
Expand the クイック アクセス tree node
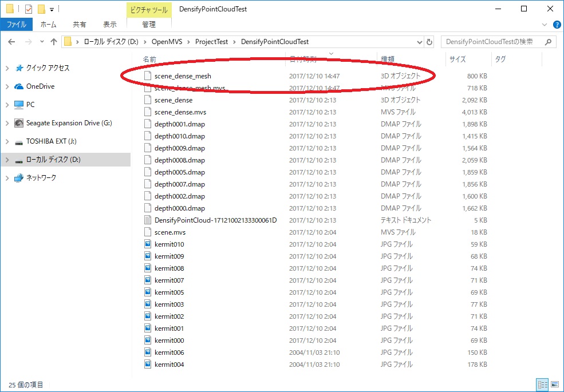pos(7,68)
